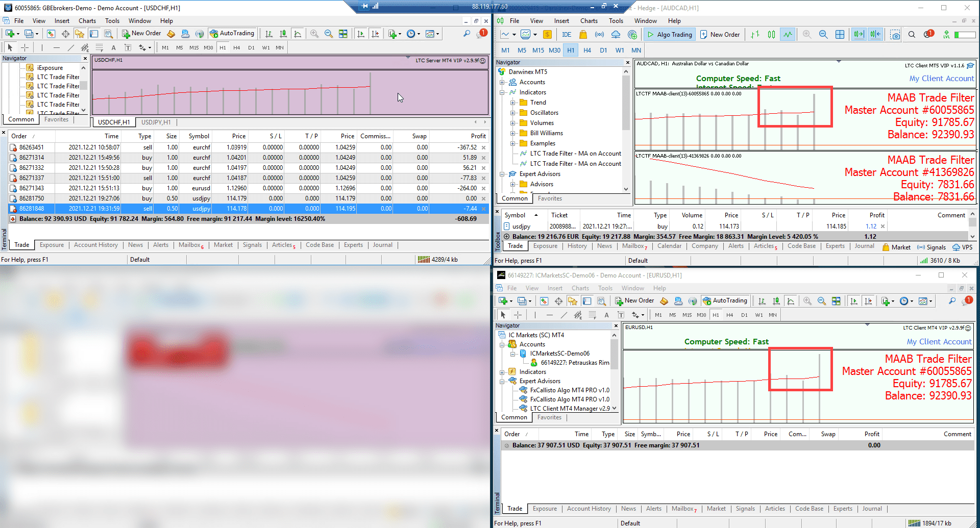Select FxCallisto Algo MT4 PRO first entry

click(569, 390)
